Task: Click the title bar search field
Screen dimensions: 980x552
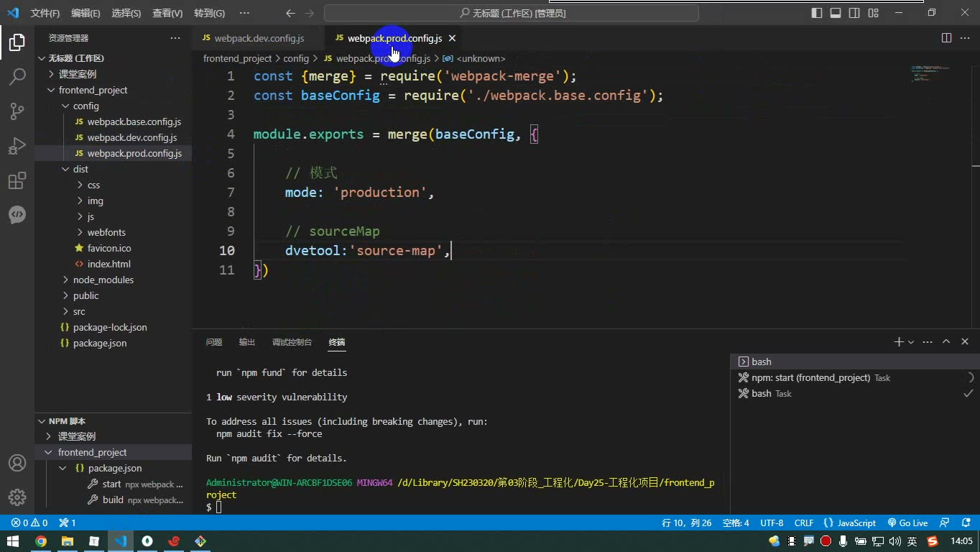Action: pyautogui.click(x=512, y=13)
